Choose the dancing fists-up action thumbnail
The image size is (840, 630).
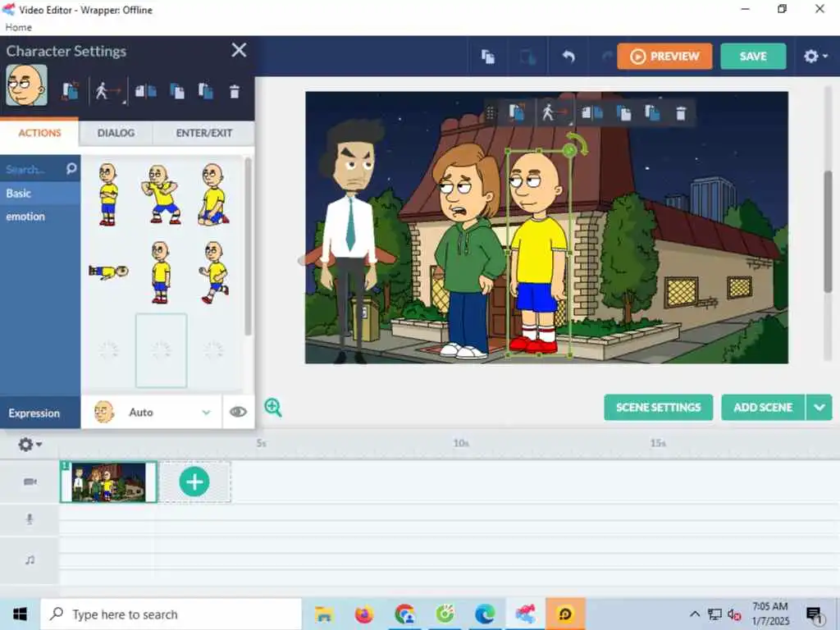[160, 194]
